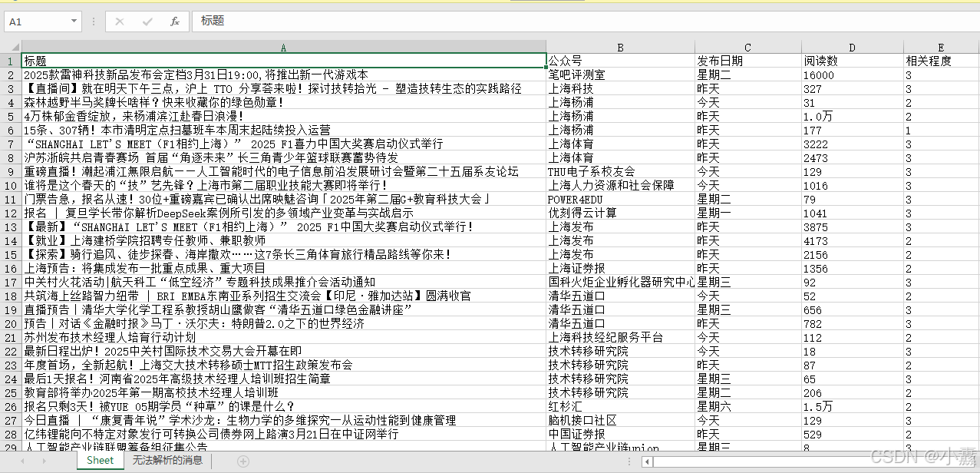Click cell 相关程度 header in E1

point(942,61)
